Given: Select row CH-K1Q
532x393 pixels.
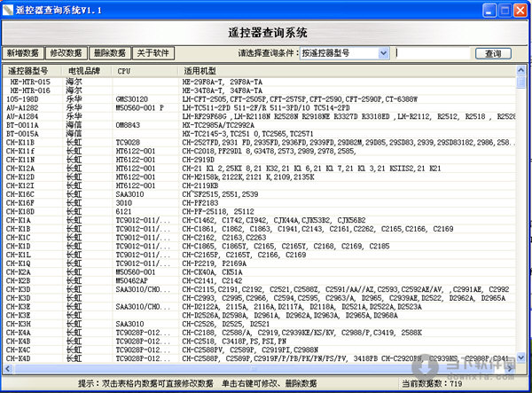Looking at the screenshot, I should pos(259,263).
